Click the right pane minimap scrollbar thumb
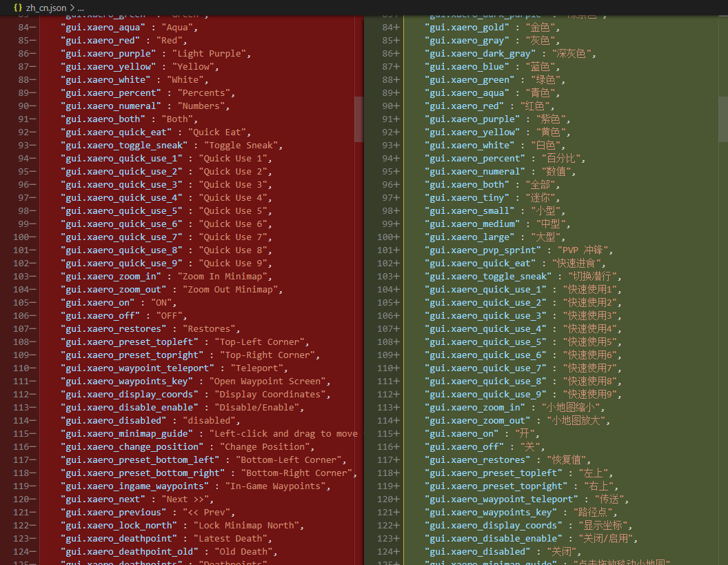The image size is (728, 565). pos(723,119)
